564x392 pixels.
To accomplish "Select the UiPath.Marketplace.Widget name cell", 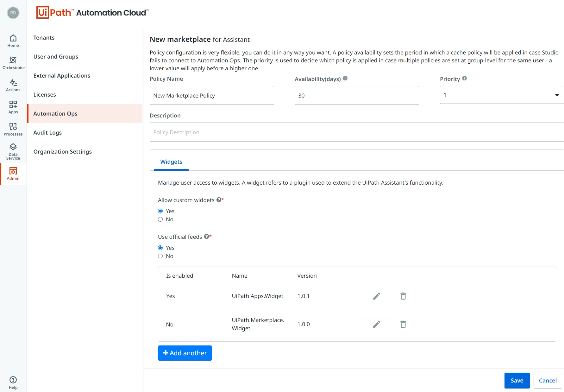I will (258, 324).
